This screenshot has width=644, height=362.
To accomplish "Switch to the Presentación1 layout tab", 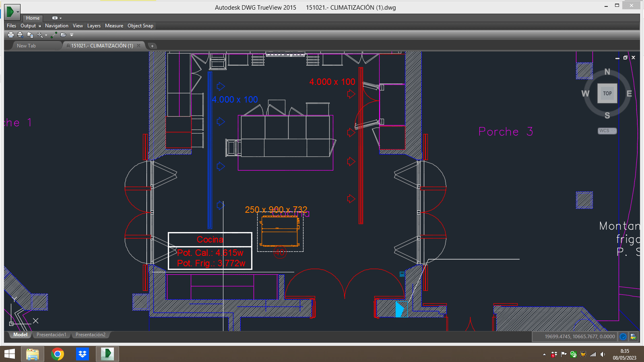I will pos(51,335).
